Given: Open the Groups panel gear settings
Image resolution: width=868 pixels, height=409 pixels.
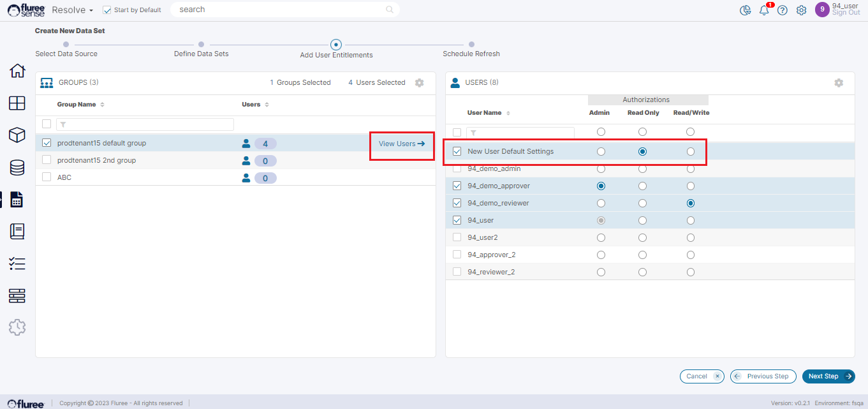Looking at the screenshot, I should point(419,83).
